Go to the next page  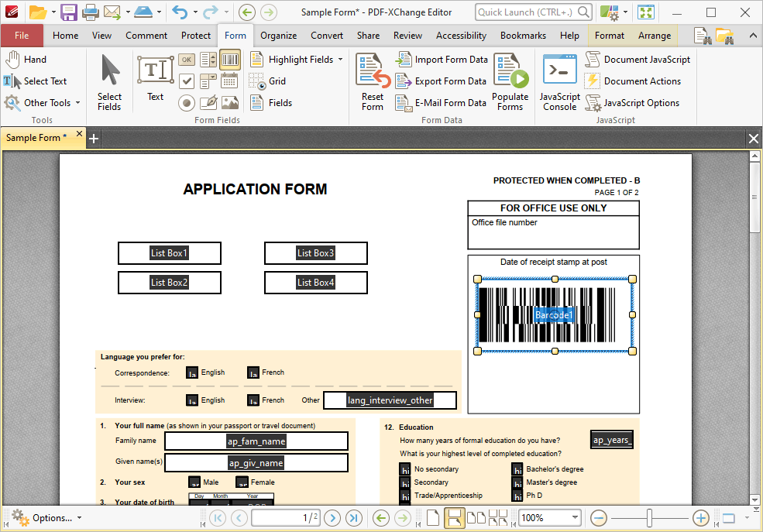(x=332, y=518)
